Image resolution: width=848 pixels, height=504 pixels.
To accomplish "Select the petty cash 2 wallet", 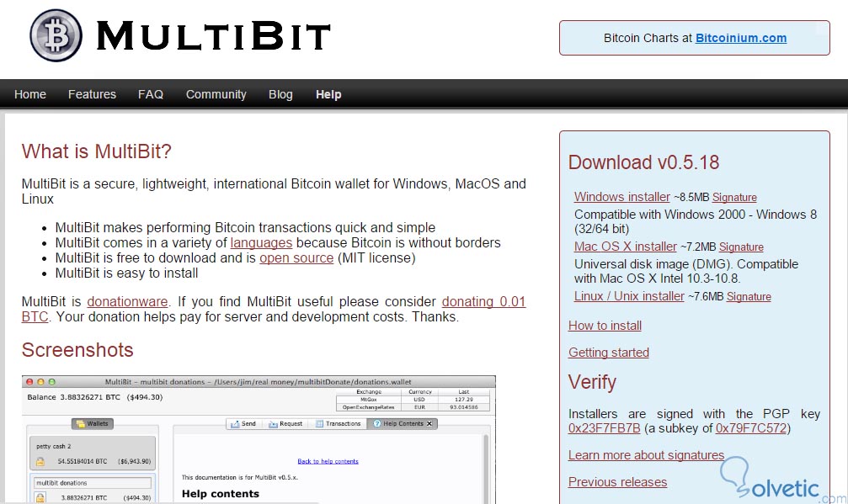I will tap(93, 454).
